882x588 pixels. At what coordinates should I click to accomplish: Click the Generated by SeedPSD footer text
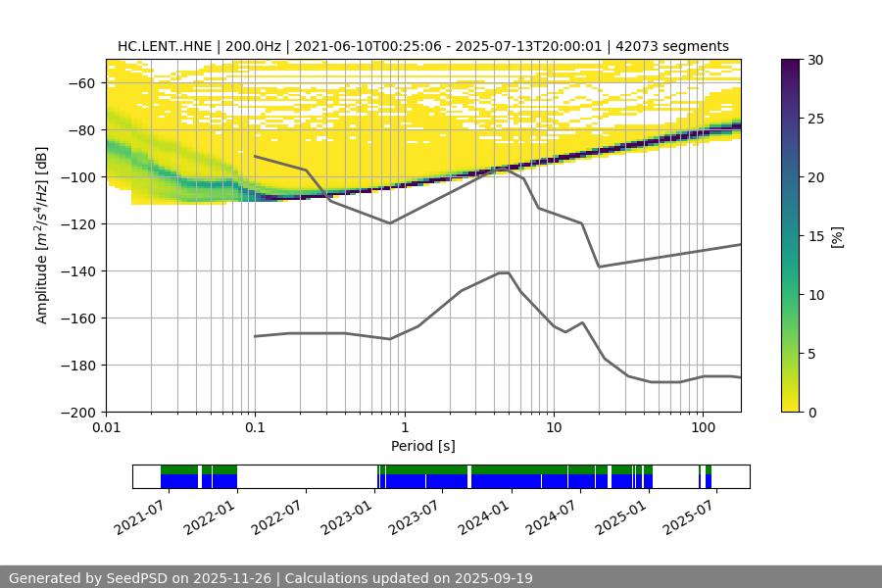(270, 578)
